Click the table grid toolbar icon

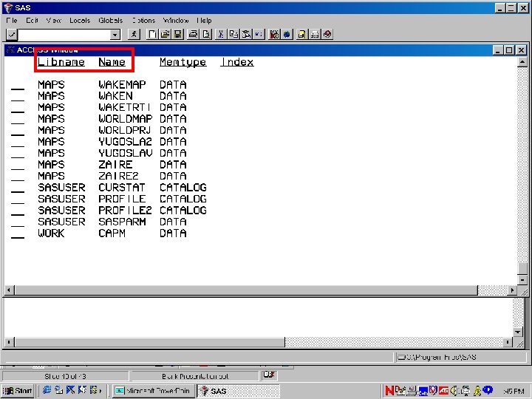pos(315,34)
